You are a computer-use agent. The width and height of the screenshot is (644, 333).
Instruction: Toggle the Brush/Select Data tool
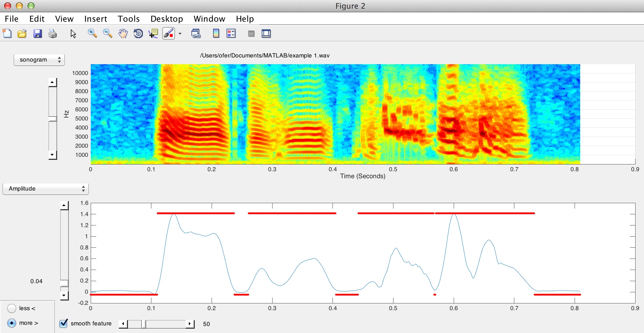(x=169, y=33)
